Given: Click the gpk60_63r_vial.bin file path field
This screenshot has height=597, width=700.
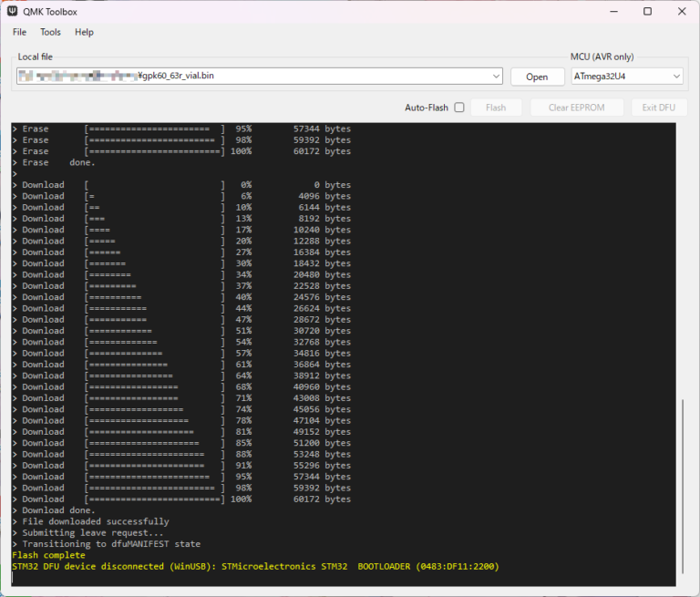Looking at the screenshot, I should [x=255, y=77].
